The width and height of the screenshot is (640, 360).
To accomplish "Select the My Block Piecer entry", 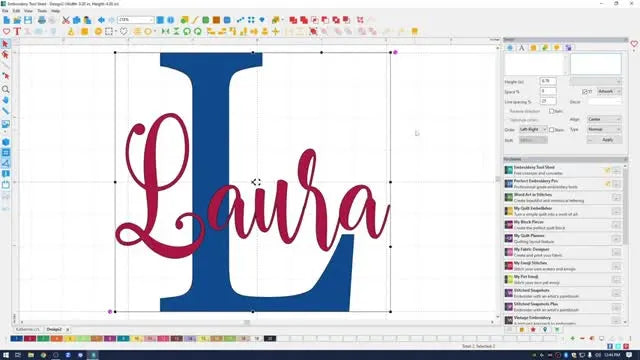I will [x=563, y=225].
